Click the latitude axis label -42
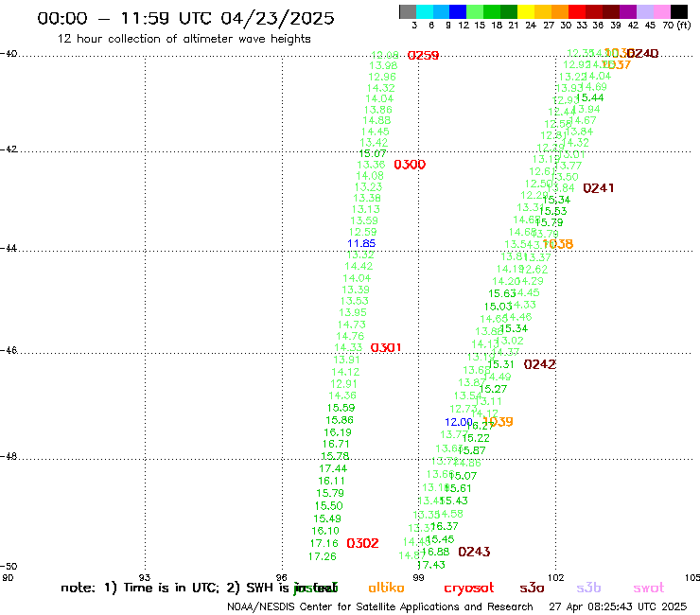The width and height of the screenshot is (700, 615). tap(9, 149)
